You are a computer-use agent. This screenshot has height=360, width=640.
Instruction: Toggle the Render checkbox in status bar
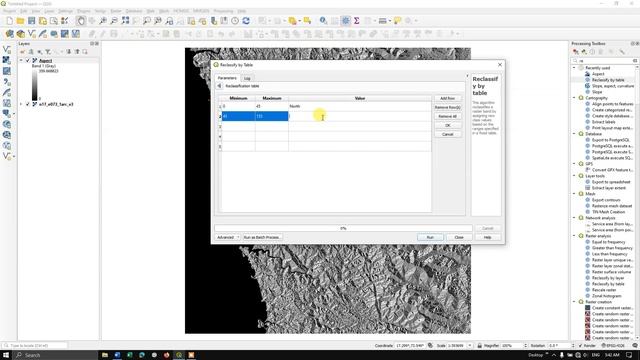click(x=580, y=346)
